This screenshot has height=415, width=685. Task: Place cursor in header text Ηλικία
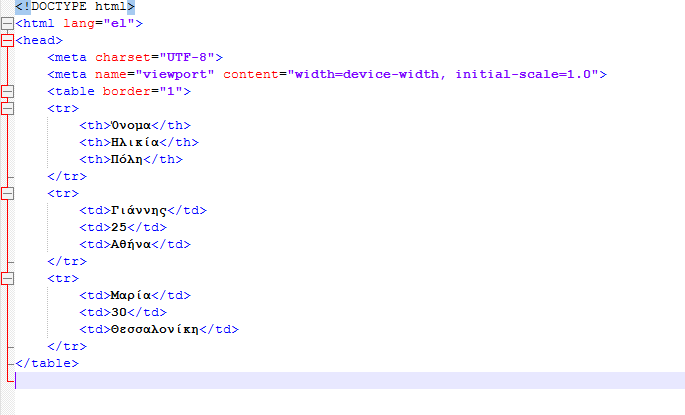tap(135, 142)
